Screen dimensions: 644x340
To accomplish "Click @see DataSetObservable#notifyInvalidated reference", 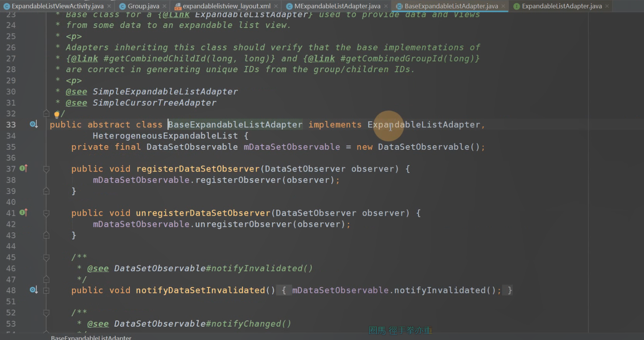I will (213, 268).
